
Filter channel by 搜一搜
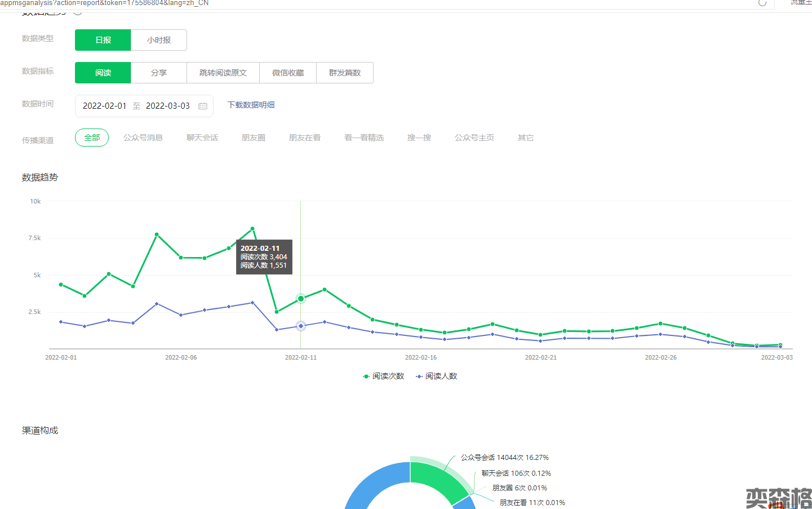tap(419, 138)
